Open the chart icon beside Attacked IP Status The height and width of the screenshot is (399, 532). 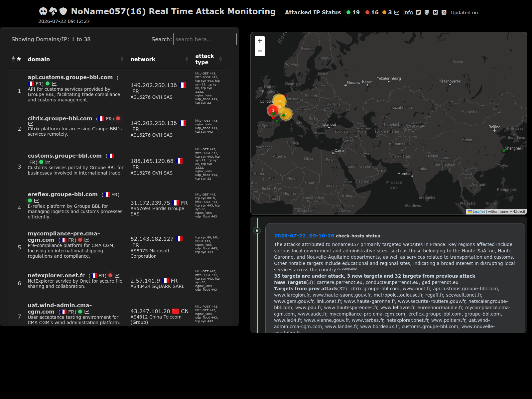(x=396, y=12)
